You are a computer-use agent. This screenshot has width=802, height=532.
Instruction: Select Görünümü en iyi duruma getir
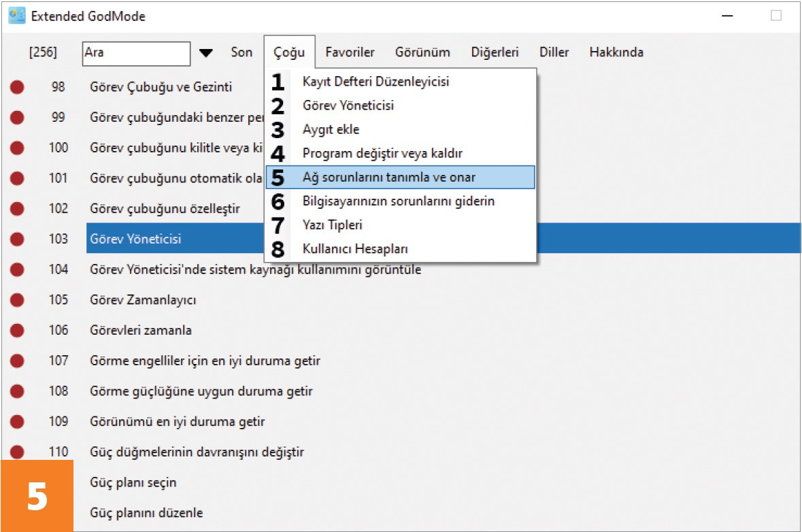coord(178,422)
